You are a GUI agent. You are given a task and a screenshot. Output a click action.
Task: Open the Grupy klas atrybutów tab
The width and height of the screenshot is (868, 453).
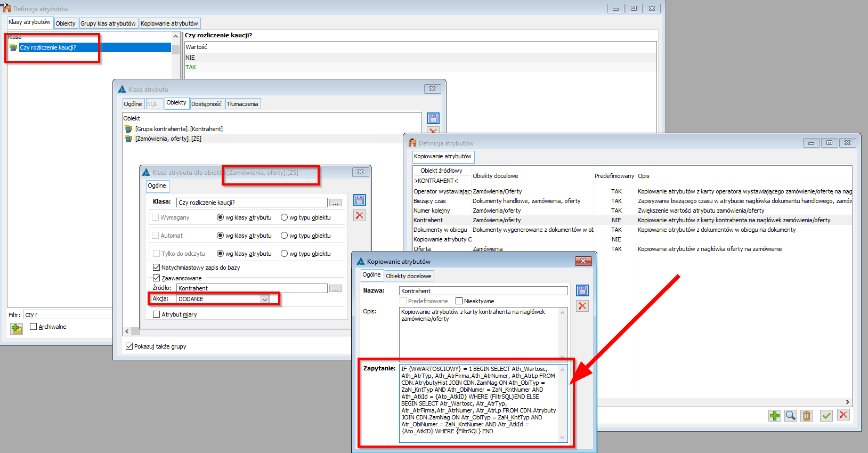(x=108, y=23)
